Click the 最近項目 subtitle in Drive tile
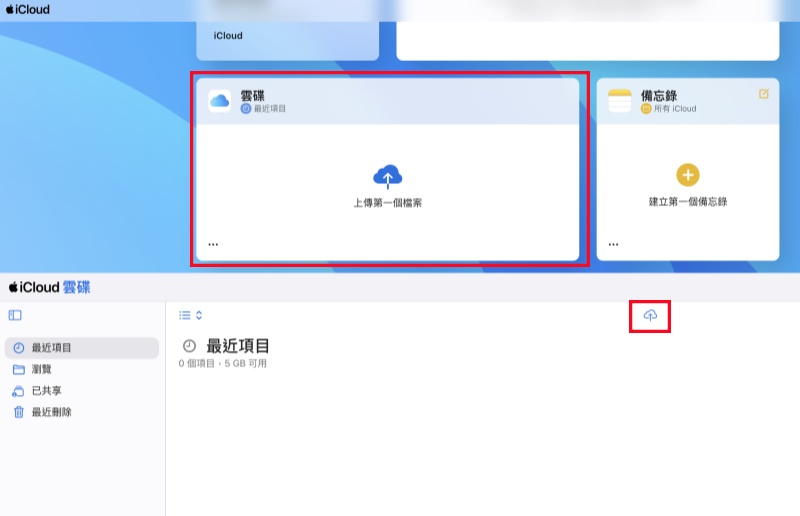Viewport: 800px width, 516px height. coord(263,109)
